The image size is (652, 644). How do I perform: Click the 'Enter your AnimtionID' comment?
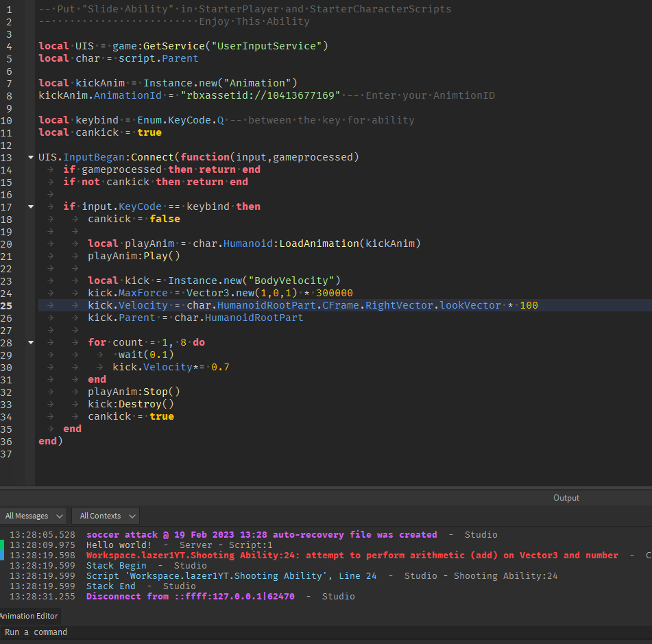(431, 96)
